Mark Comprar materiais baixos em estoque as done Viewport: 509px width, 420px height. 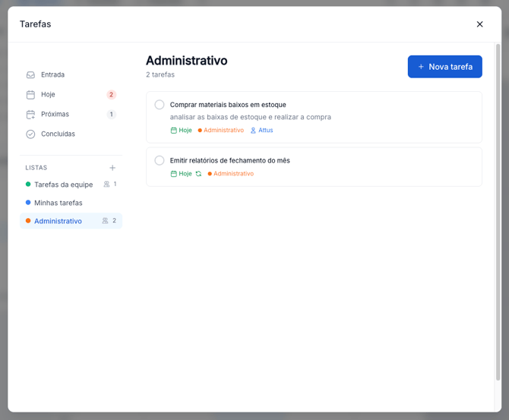click(x=160, y=105)
